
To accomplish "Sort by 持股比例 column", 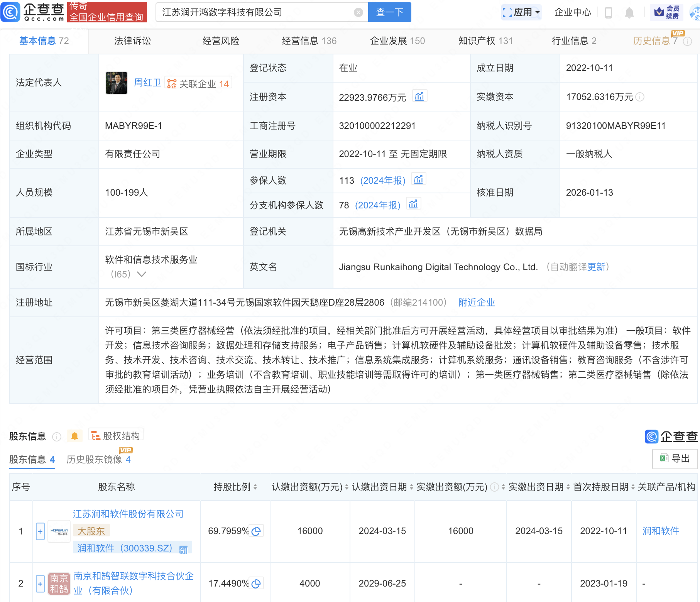I will coord(255,487).
